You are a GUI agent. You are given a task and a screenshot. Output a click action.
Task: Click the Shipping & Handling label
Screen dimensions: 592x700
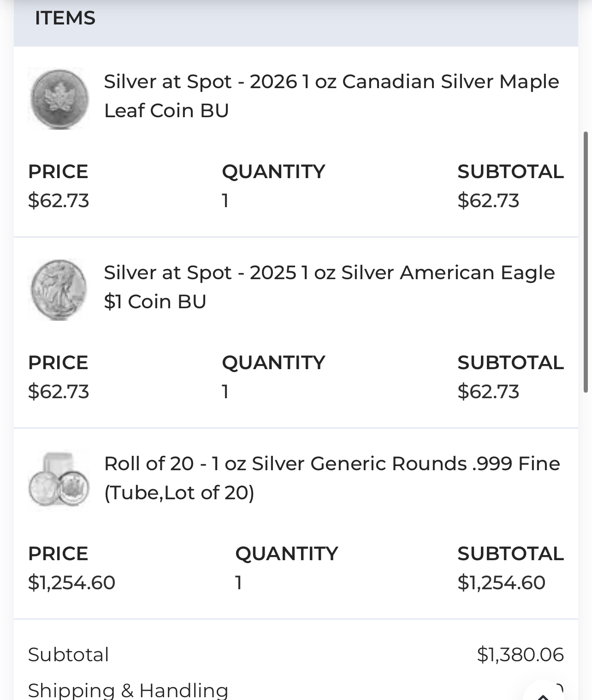pos(128,690)
